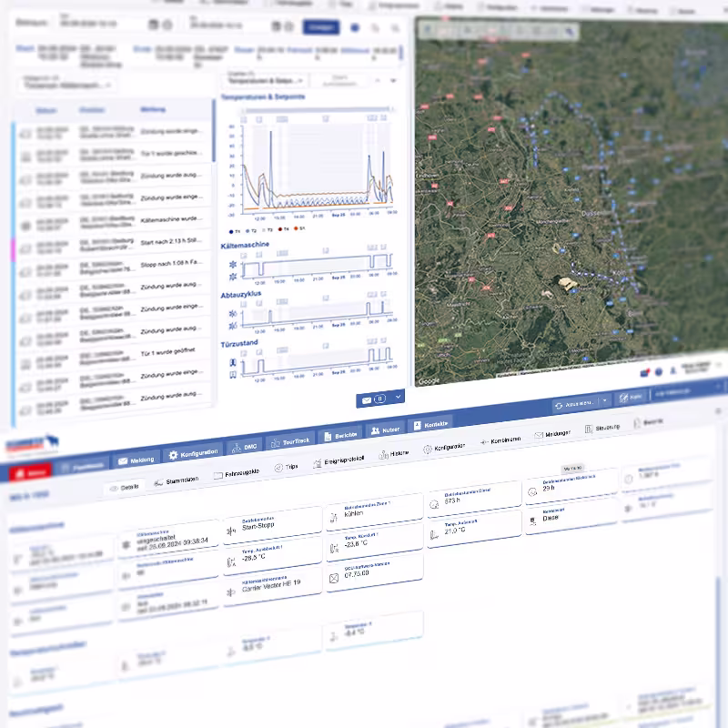This screenshot has width=728, height=728.
Task: Open the Nutzer navigation tab
Action: 385,430
